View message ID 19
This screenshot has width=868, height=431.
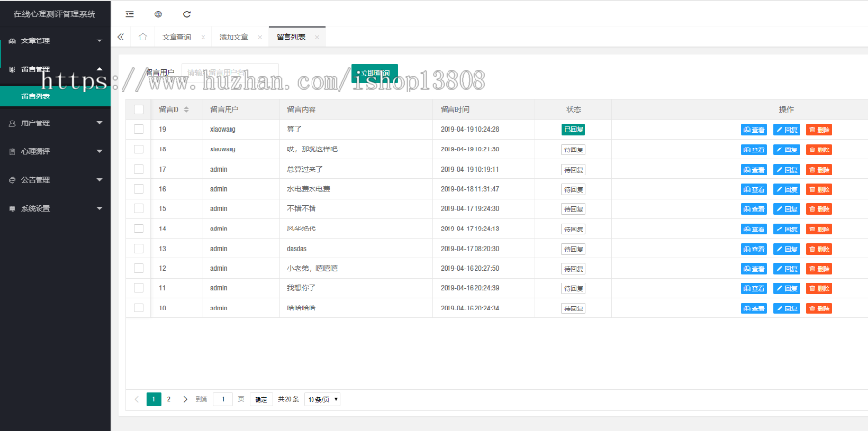pos(753,130)
